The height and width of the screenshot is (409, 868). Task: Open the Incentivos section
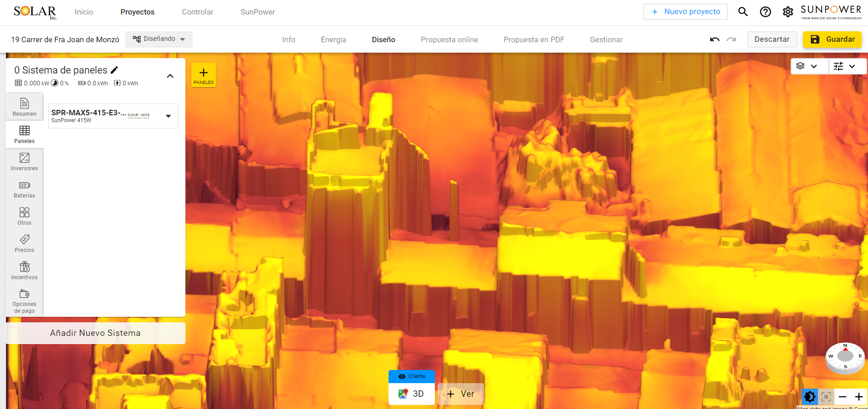24,270
